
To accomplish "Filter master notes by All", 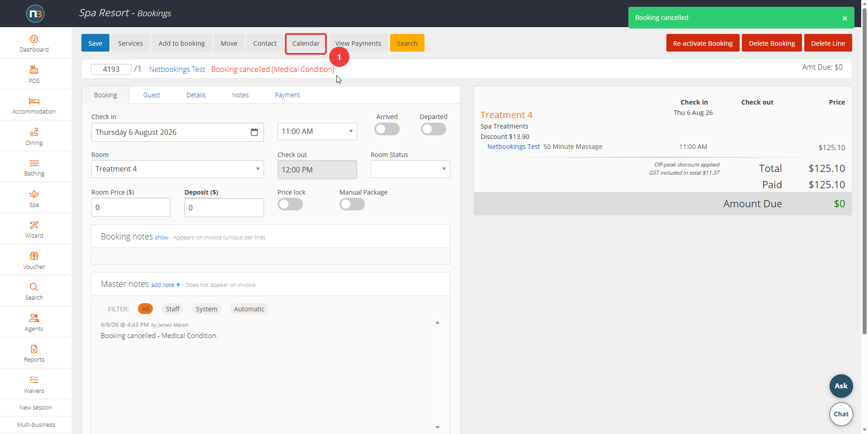I will coord(145,309).
